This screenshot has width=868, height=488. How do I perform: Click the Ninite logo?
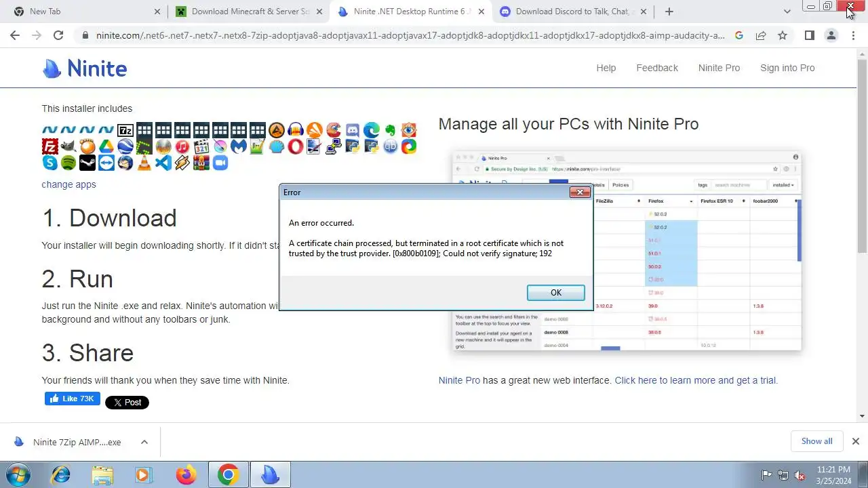click(85, 68)
